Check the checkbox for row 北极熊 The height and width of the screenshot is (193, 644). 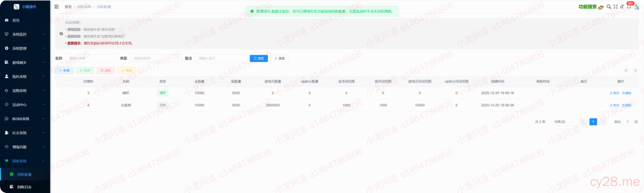click(62, 105)
